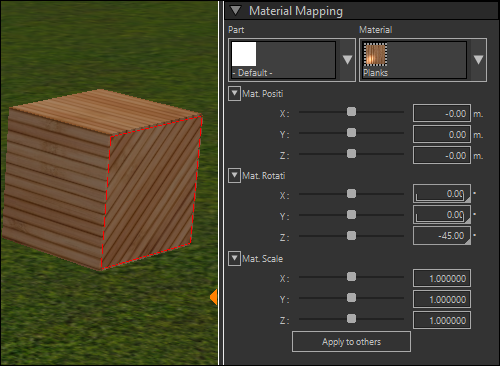Collapse the Mat. Positi group
This screenshot has width=500, height=366.
click(234, 94)
